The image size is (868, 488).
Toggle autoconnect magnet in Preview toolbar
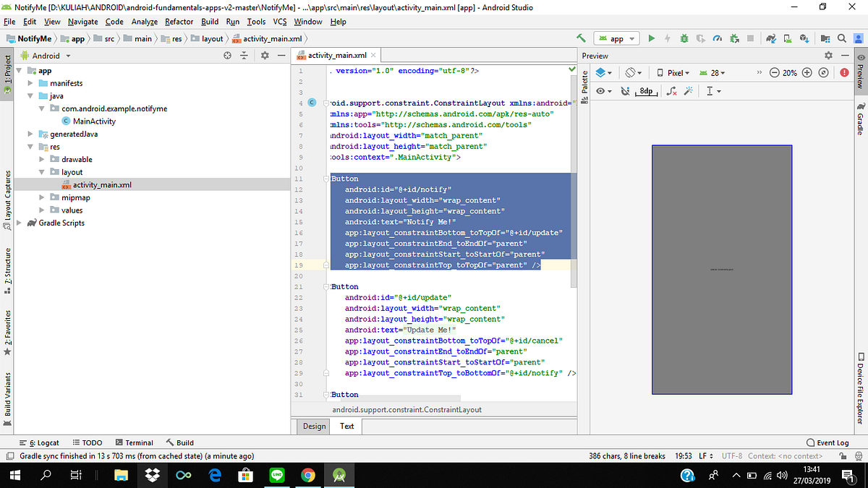(x=625, y=91)
